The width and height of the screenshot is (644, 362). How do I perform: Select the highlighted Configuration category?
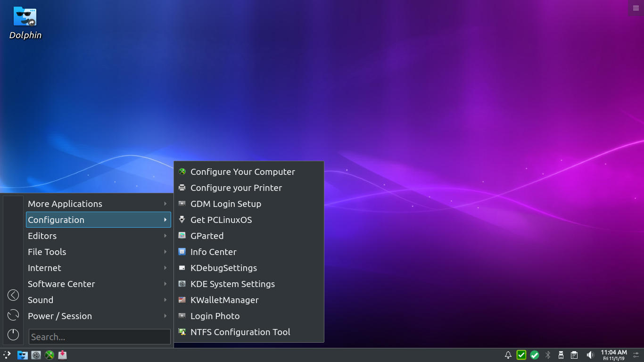pos(99,220)
